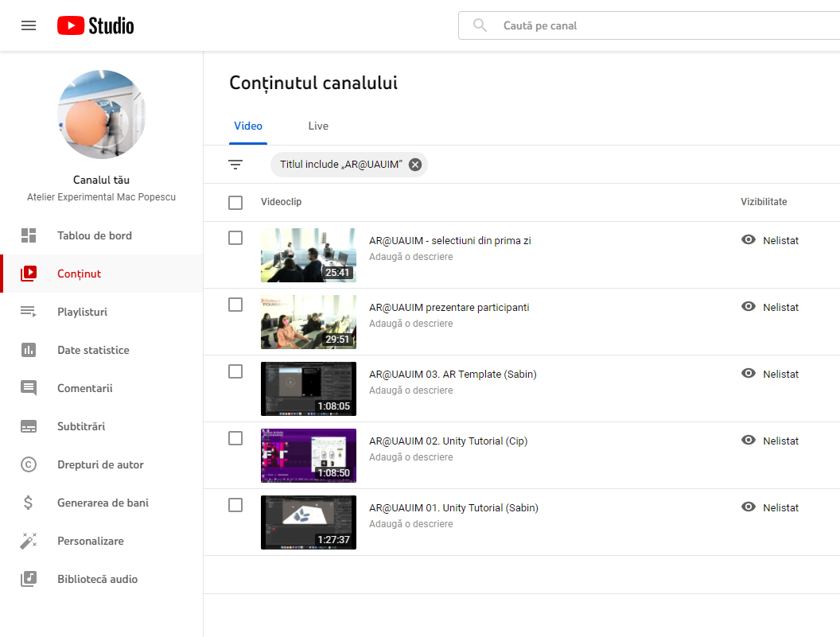Open Generarea de bani in sidebar
This screenshot has height=637, width=840.
(102, 503)
